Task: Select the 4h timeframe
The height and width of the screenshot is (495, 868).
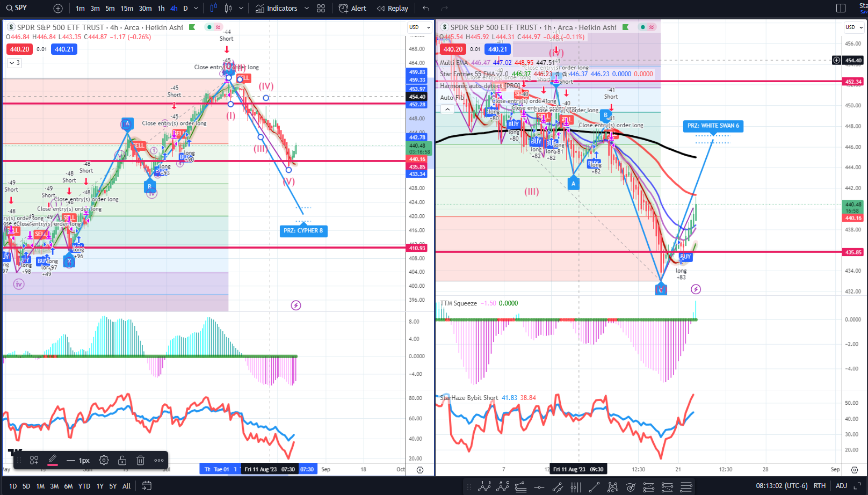Action: tap(174, 9)
